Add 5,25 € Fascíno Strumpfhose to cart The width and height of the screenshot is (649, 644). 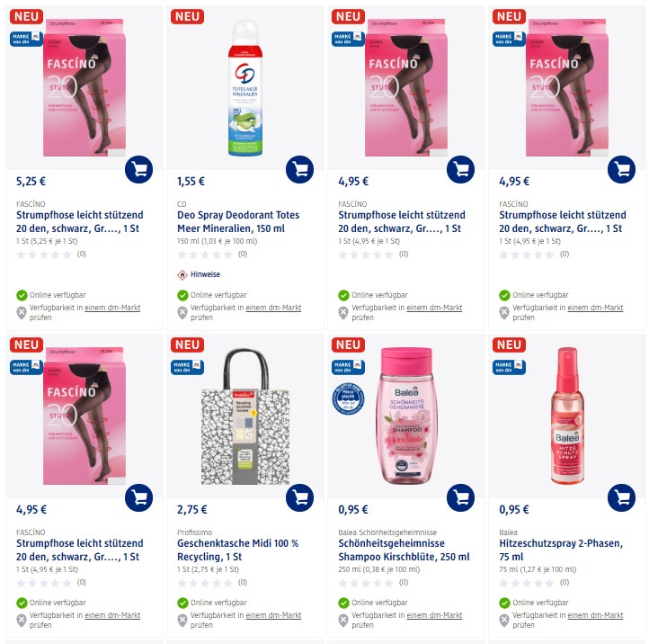(138, 169)
